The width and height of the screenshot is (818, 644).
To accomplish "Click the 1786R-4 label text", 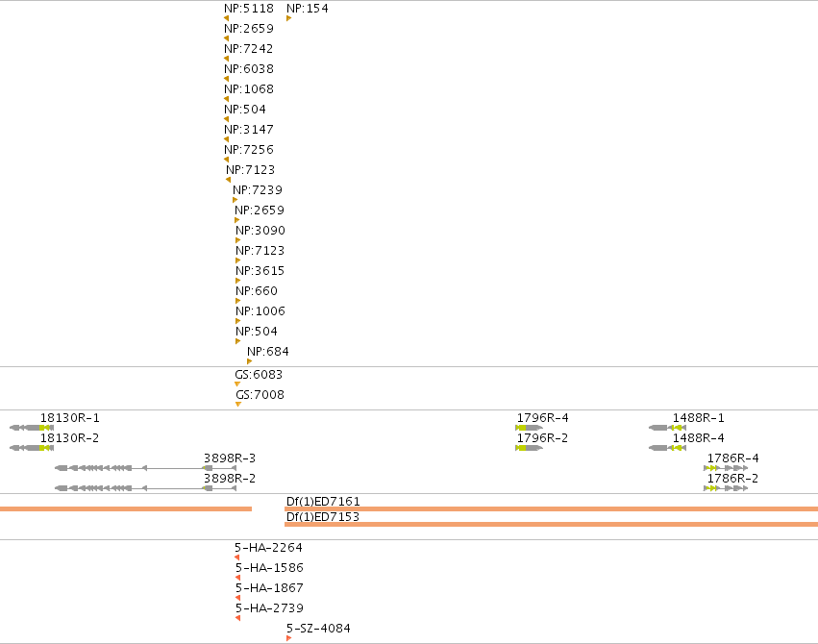I will click(733, 458).
